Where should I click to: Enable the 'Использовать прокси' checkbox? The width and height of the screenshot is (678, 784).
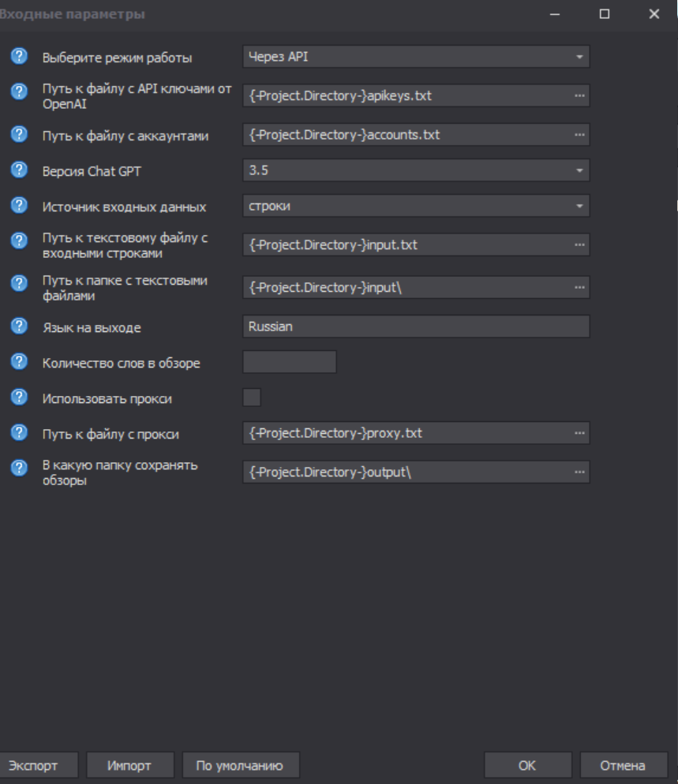252,397
